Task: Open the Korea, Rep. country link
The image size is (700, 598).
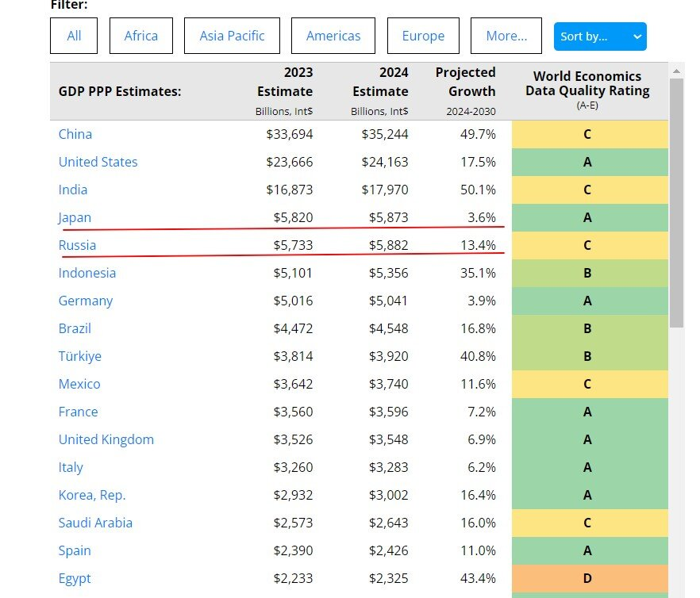Action: [92, 496]
